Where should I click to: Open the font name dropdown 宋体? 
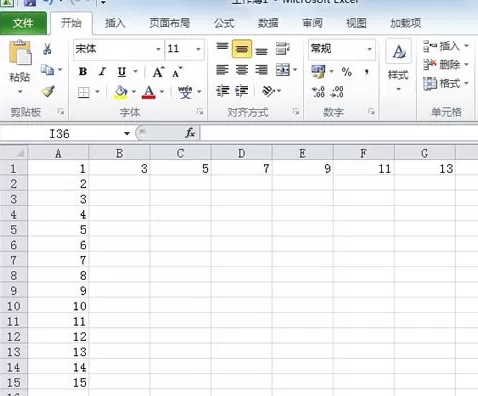click(x=158, y=49)
